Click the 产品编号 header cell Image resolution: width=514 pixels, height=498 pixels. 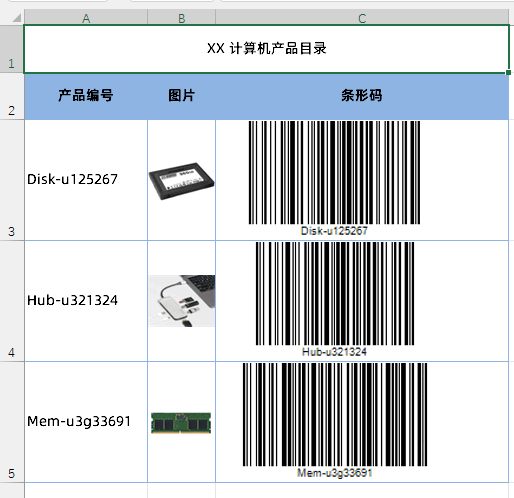point(86,96)
